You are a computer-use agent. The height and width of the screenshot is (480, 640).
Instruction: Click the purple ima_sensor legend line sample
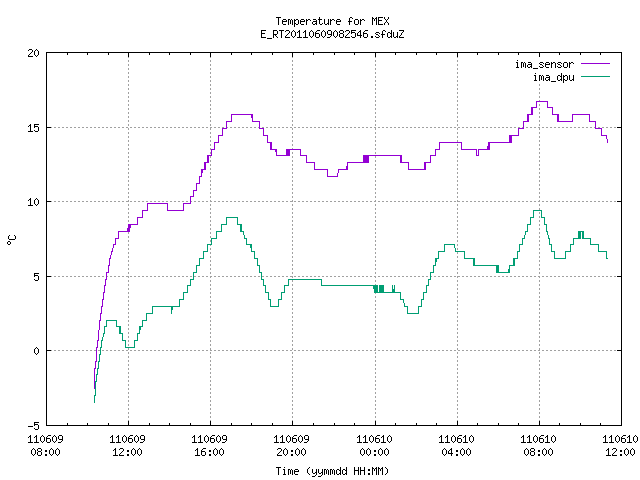[x=595, y=64]
